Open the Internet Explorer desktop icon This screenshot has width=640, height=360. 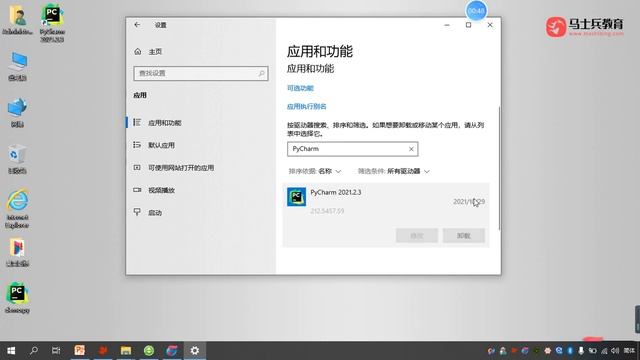[17, 209]
